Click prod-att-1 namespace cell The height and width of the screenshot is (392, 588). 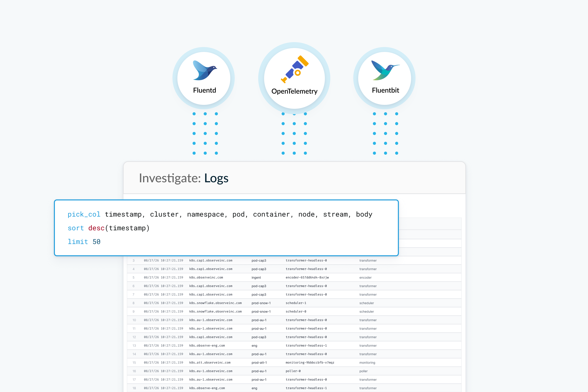[x=259, y=363]
